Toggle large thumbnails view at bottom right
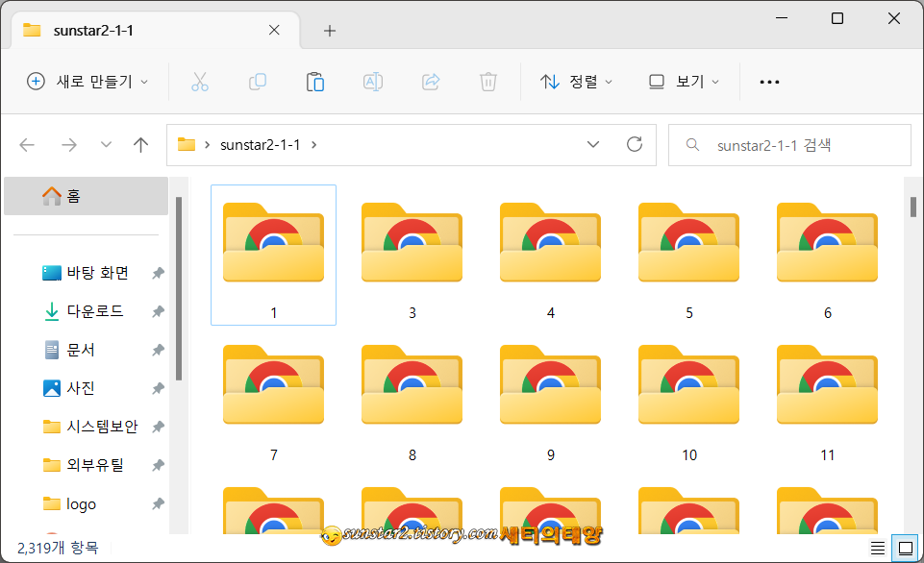924x563 pixels. pos(904,547)
